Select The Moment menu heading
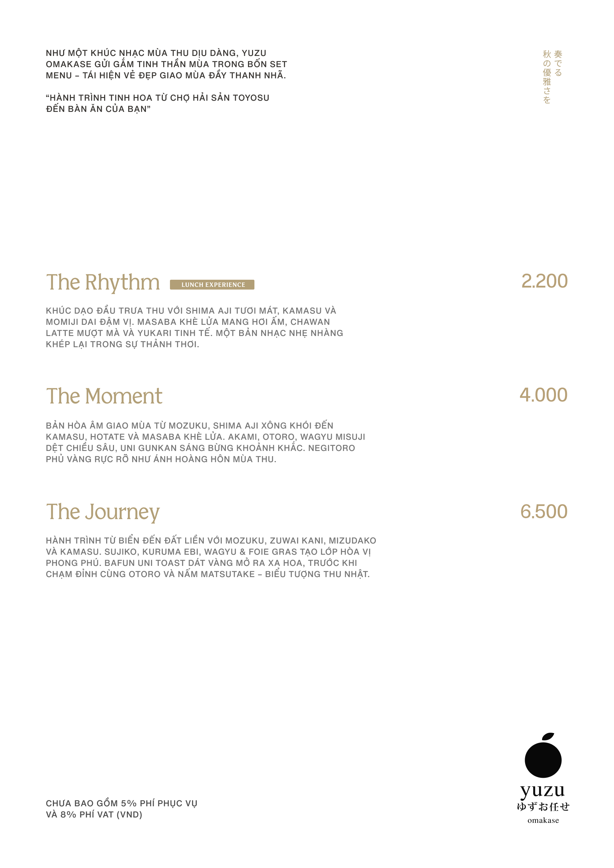 pyautogui.click(x=104, y=396)
